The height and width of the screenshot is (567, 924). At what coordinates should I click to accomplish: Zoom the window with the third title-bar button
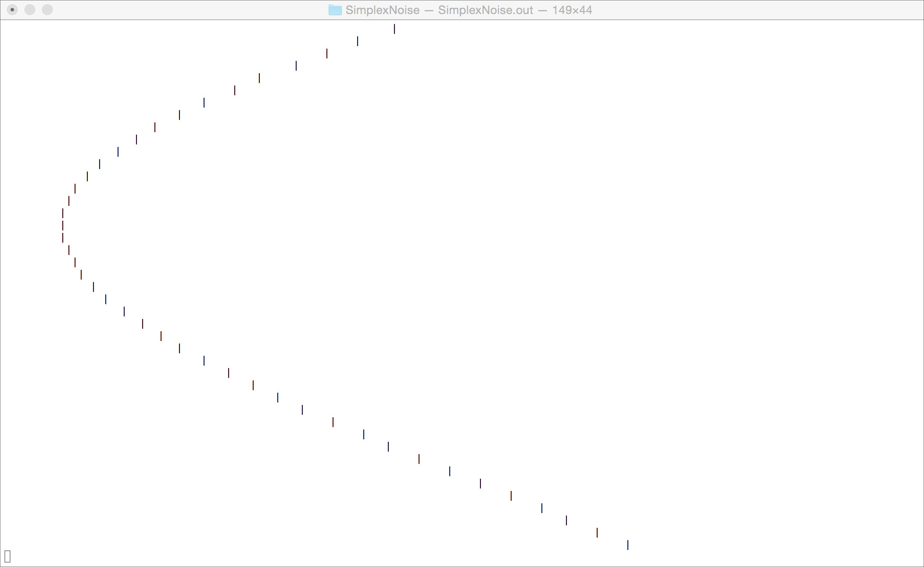click(x=47, y=10)
